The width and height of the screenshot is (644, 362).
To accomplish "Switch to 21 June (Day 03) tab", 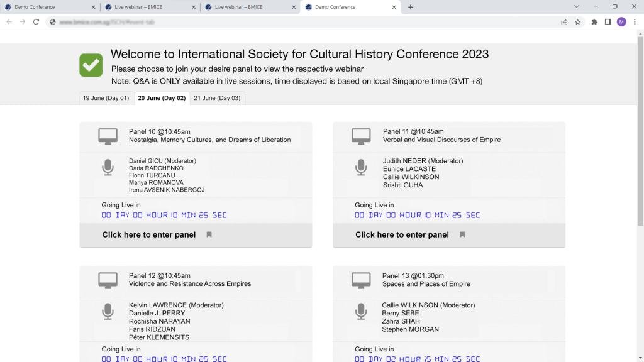I will pyautogui.click(x=217, y=98).
